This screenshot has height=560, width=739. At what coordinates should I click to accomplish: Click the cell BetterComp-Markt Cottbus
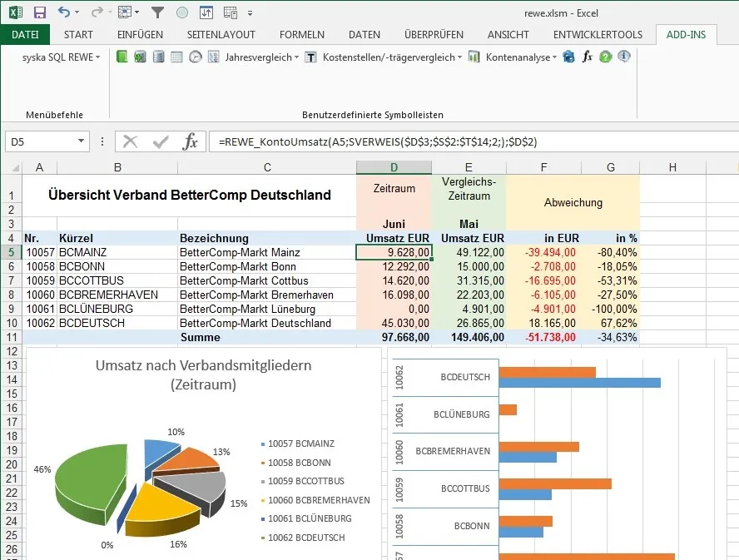click(x=267, y=280)
